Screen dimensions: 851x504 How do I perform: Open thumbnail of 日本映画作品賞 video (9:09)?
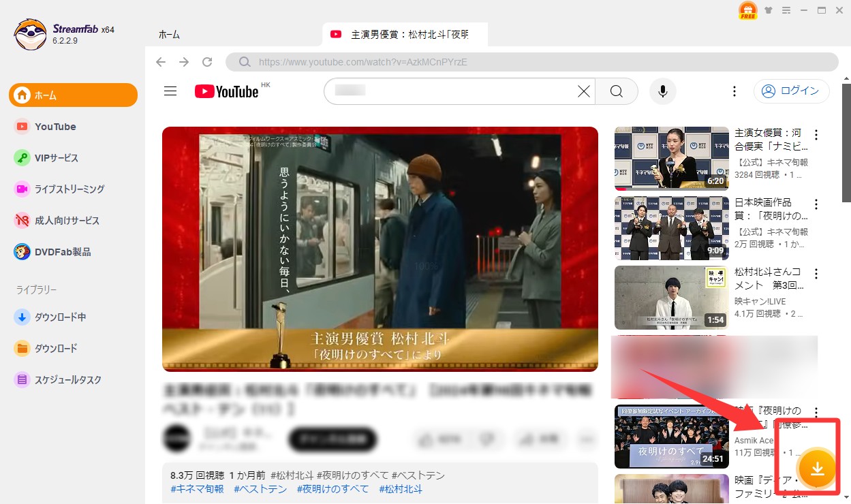[672, 228]
